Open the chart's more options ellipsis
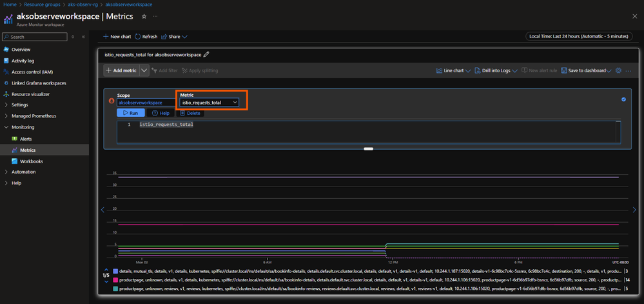This screenshot has height=304, width=644. coord(628,71)
